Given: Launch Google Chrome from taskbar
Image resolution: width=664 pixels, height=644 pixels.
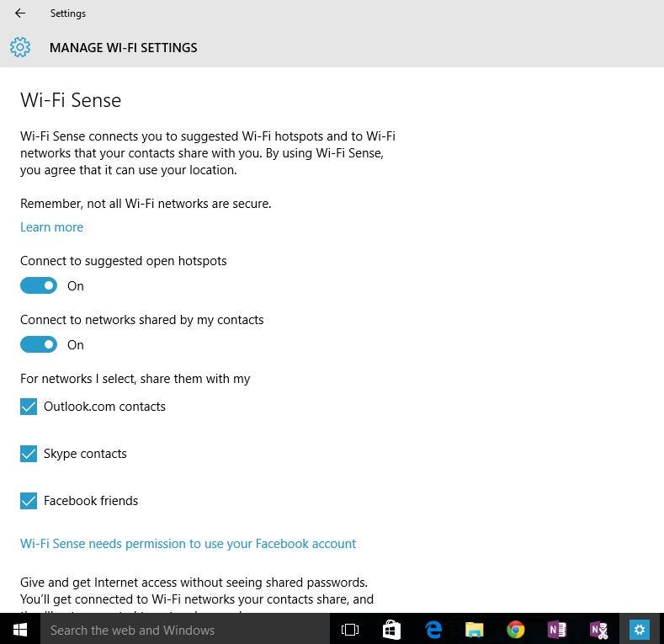Looking at the screenshot, I should pos(515,630).
